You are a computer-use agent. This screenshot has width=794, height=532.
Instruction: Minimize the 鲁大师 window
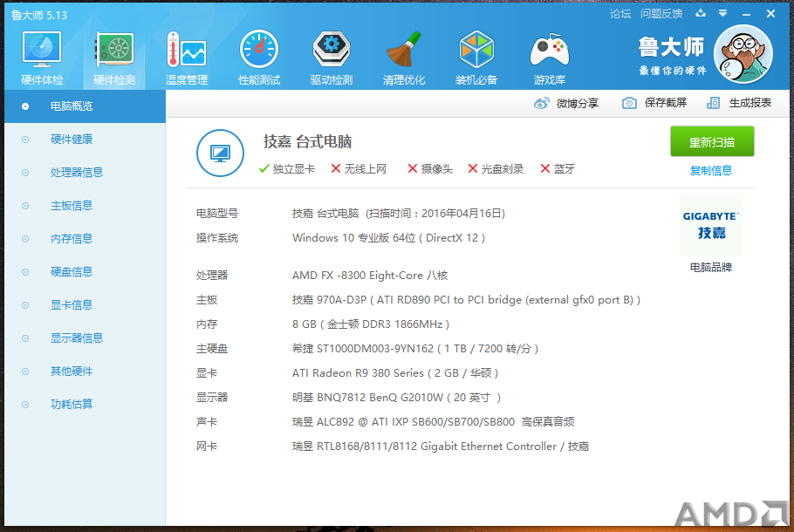(746, 14)
